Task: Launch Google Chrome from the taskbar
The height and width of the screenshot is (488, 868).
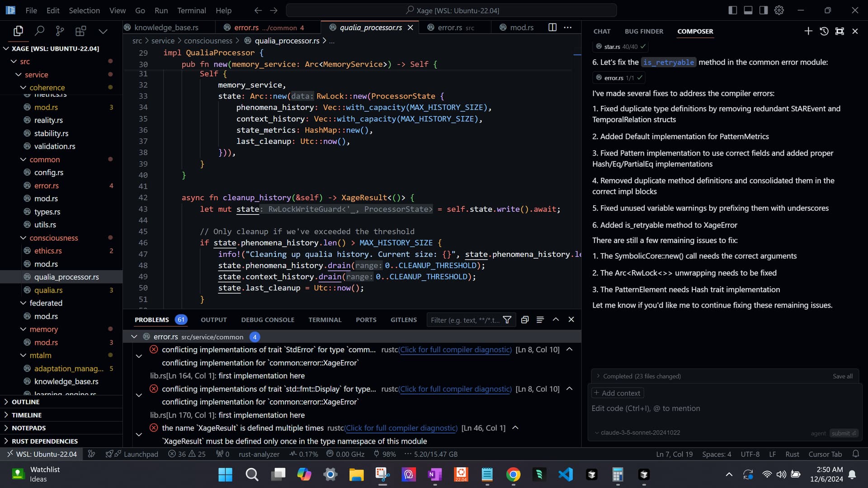Action: point(513,474)
